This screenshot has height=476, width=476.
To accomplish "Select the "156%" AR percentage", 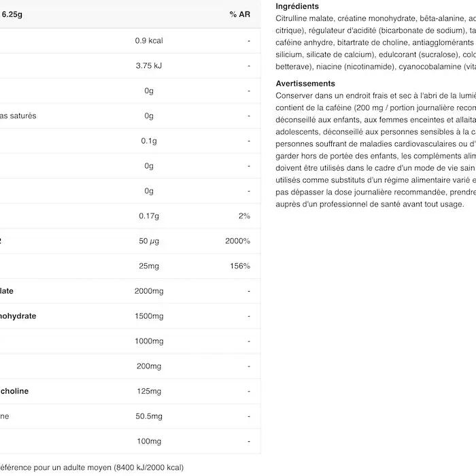I will tap(239, 266).
